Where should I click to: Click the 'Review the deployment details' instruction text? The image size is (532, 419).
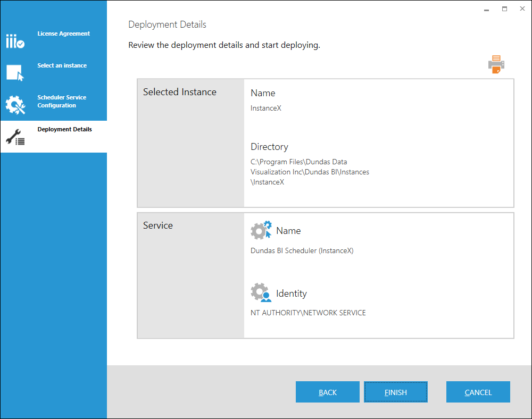[224, 45]
